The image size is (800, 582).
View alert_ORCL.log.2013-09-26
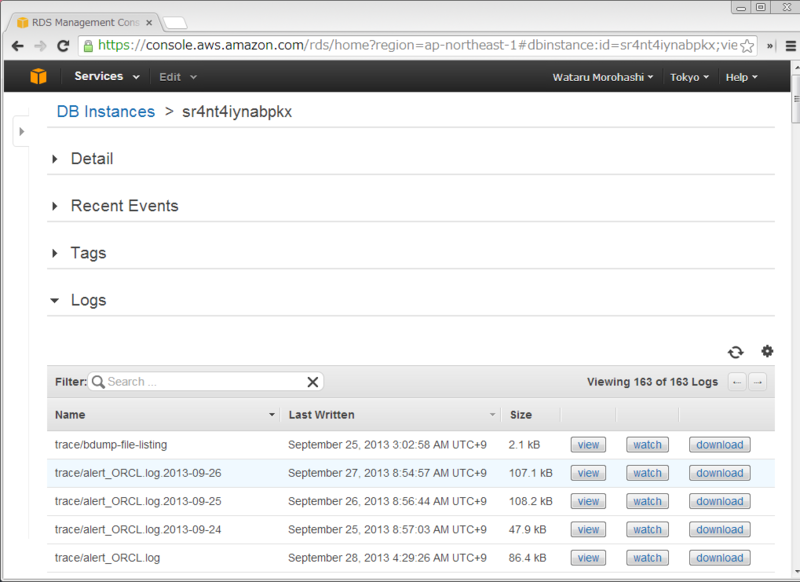588,473
